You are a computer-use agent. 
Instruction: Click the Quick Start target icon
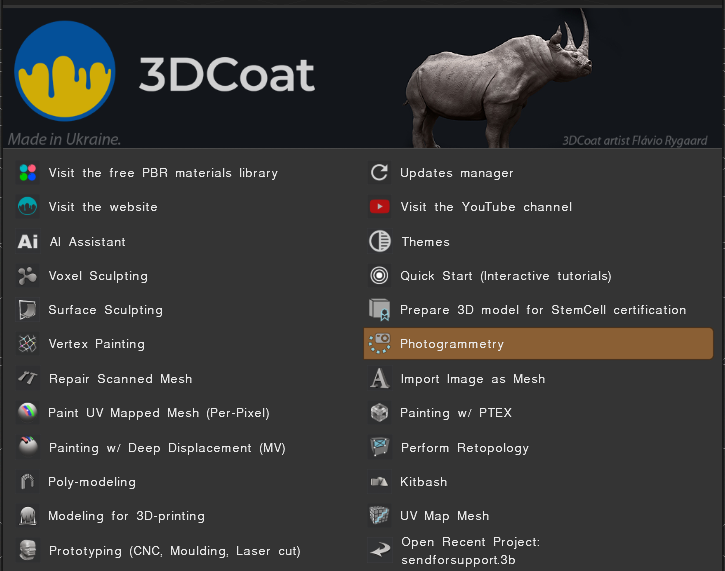tap(380, 276)
